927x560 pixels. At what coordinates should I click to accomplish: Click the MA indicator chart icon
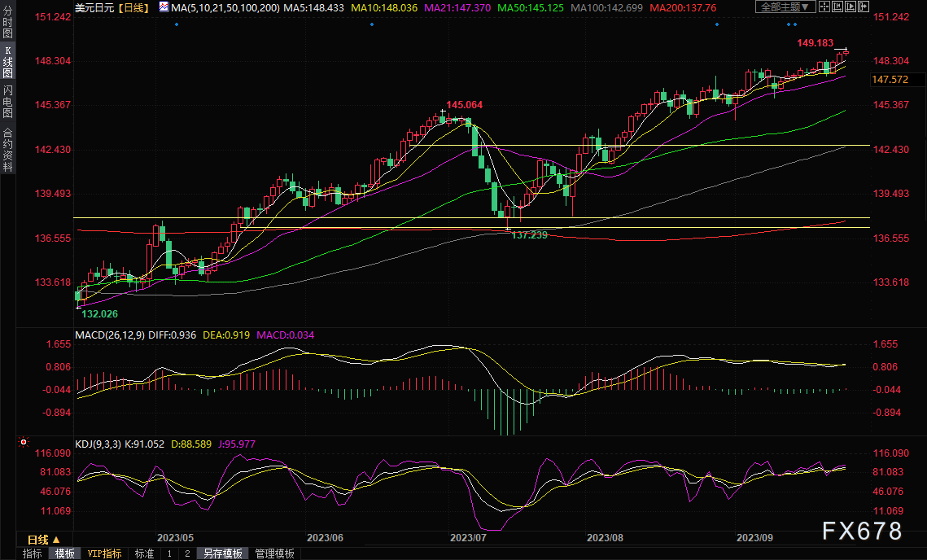click(164, 7)
